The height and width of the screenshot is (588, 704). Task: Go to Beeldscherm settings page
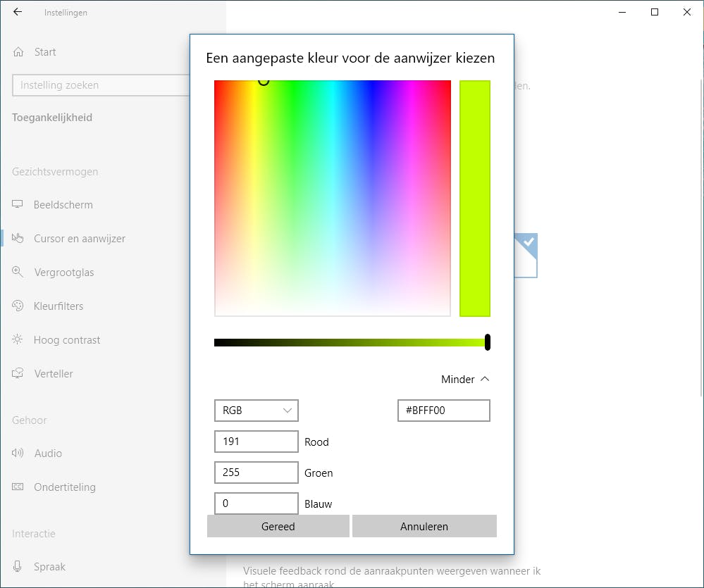pyautogui.click(x=63, y=205)
